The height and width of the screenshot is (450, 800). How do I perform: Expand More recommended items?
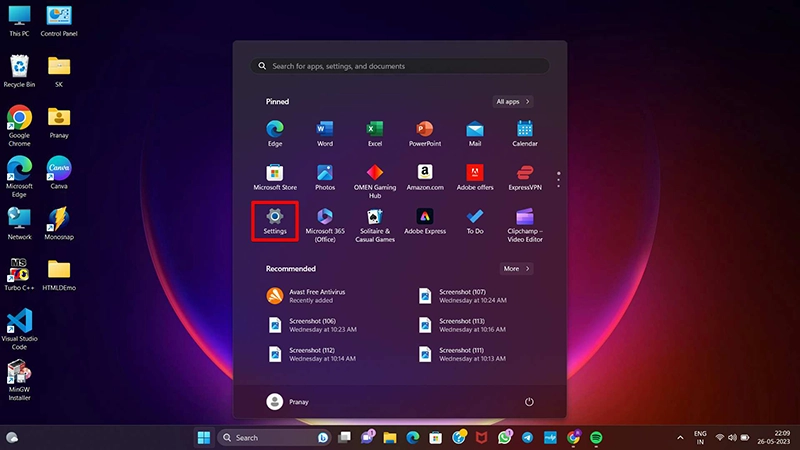(x=516, y=268)
